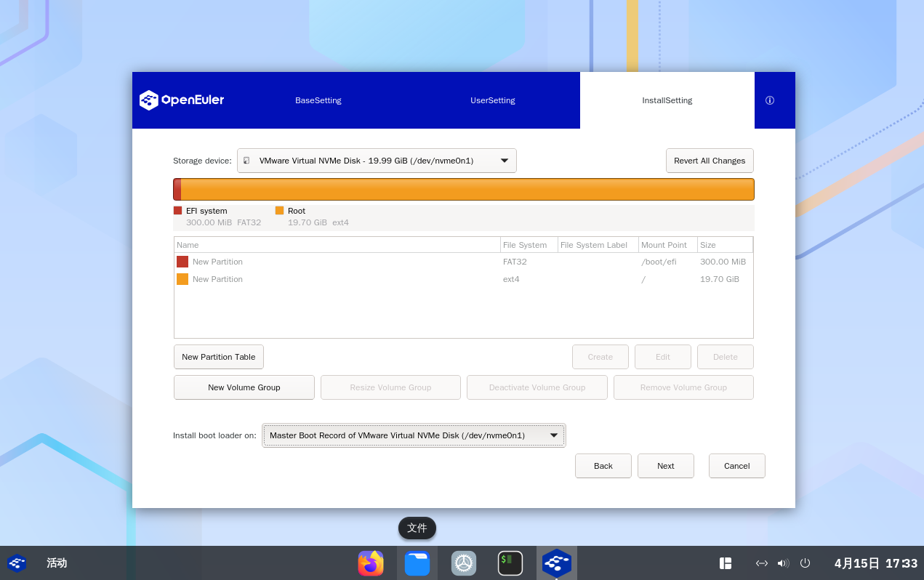
Task: Click New Volume Group button
Action: 244,387
